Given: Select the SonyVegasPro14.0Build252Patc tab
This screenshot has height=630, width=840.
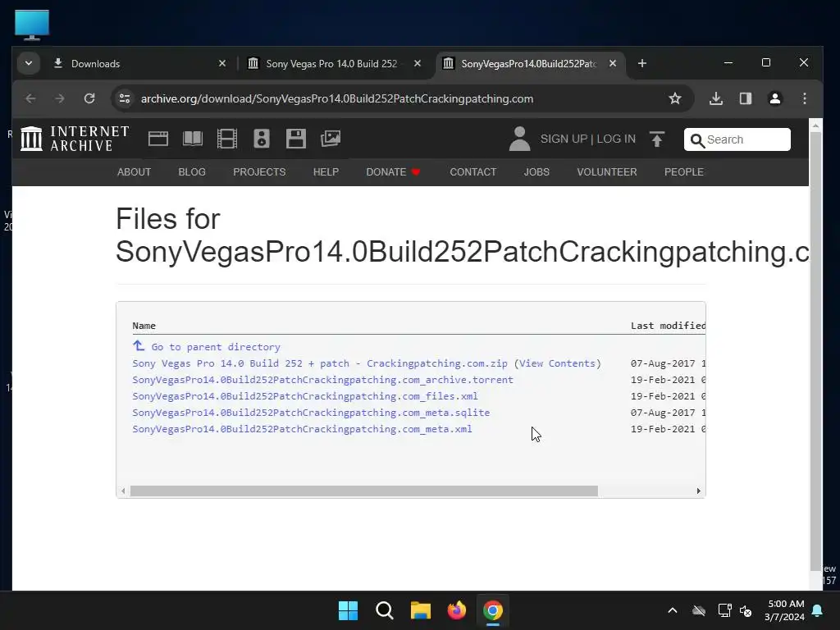Looking at the screenshot, I should [529, 64].
